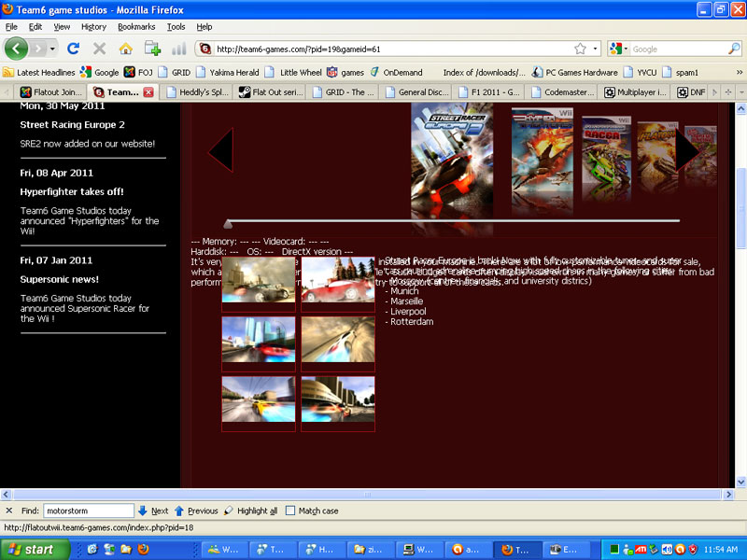This screenshot has height=560, width=747.
Task: Open the Google bookmark
Action: (100, 73)
